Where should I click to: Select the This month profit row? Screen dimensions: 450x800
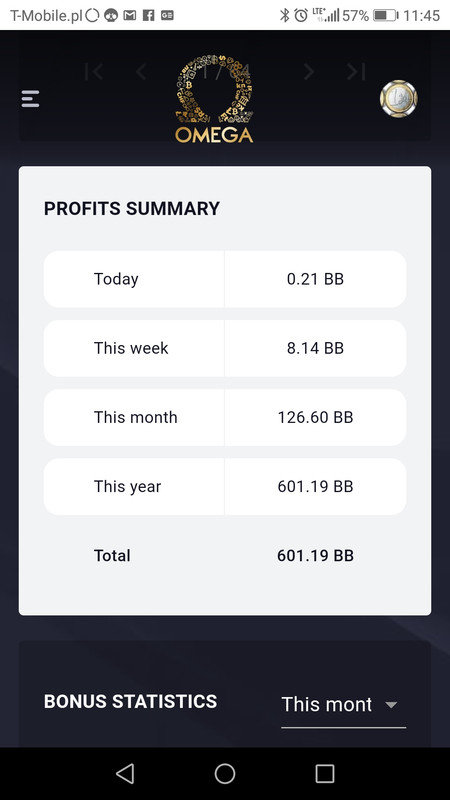coord(225,417)
